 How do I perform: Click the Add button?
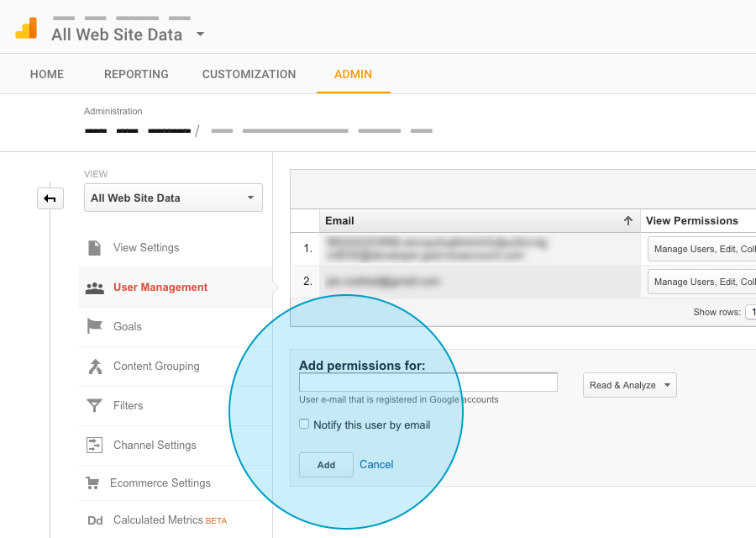326,465
